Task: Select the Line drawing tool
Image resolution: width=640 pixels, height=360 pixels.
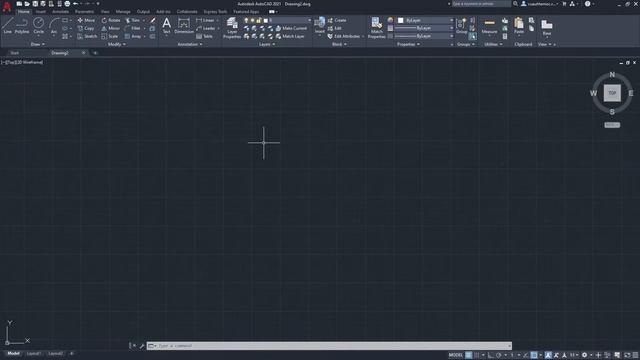Action: tap(7, 26)
